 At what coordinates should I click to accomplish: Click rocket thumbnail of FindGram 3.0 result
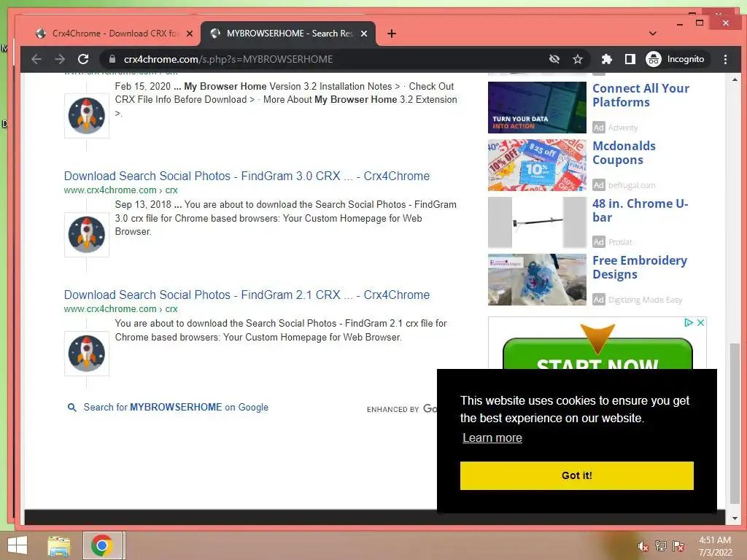87,235
